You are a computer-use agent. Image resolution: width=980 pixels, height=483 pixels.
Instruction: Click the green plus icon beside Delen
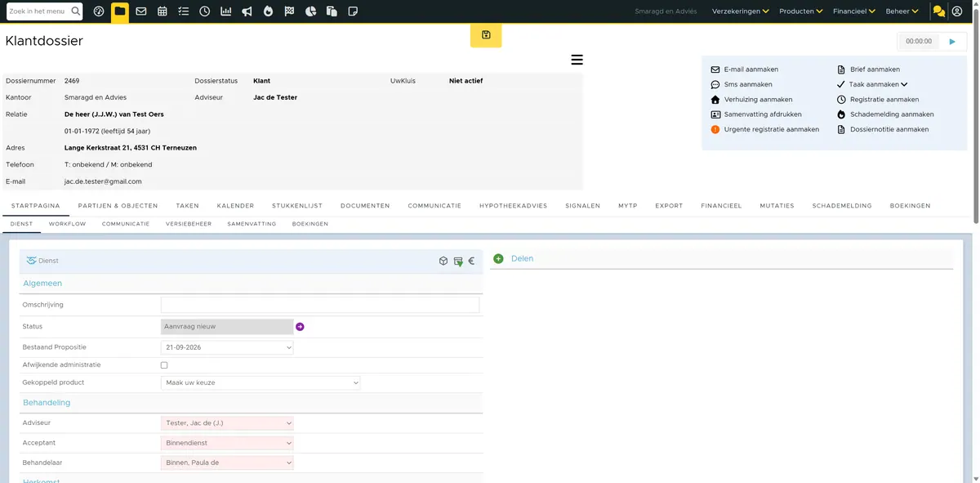point(498,259)
